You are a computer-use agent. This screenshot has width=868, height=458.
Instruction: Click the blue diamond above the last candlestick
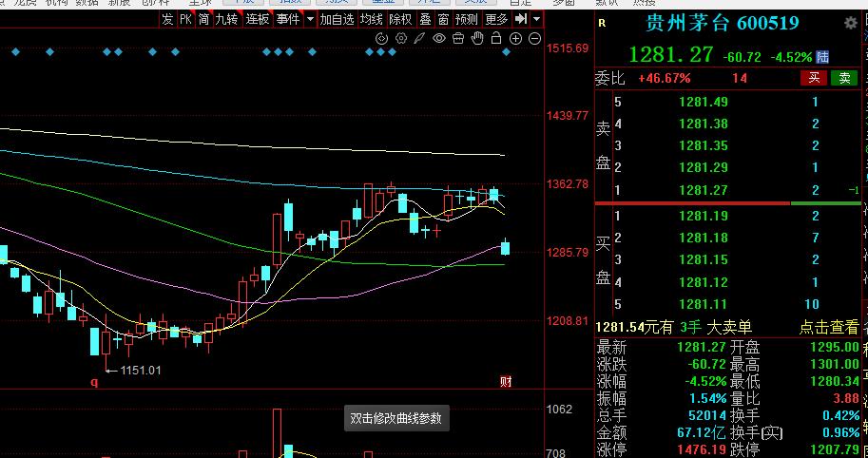coord(506,52)
